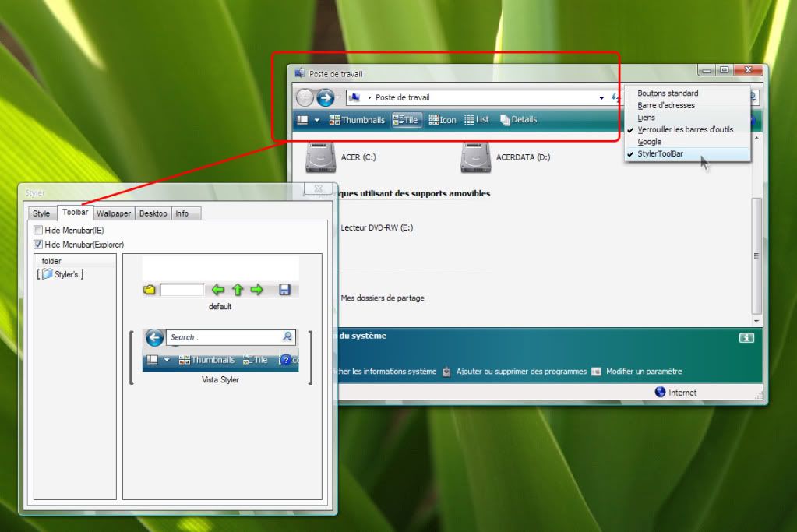Switch to Thumbnails view
This screenshot has height=532, width=797.
pyautogui.click(x=357, y=120)
